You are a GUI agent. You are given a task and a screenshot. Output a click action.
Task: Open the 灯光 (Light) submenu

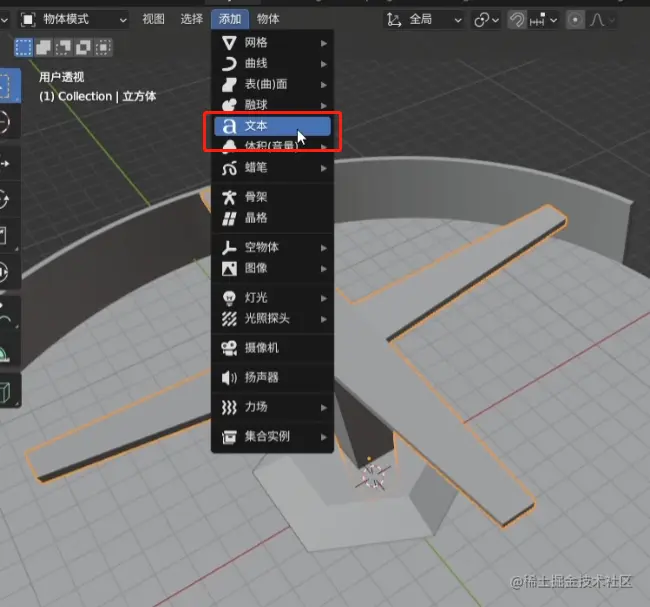point(272,298)
